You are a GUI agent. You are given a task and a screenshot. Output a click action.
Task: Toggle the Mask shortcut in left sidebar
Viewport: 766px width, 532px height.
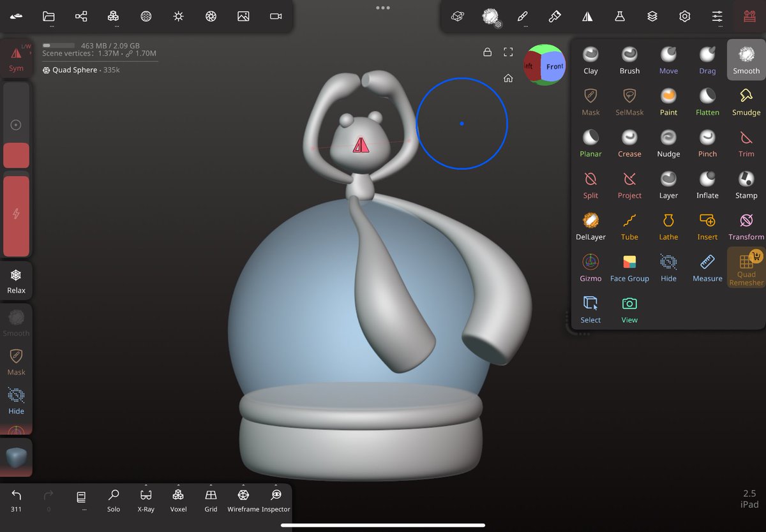16,362
